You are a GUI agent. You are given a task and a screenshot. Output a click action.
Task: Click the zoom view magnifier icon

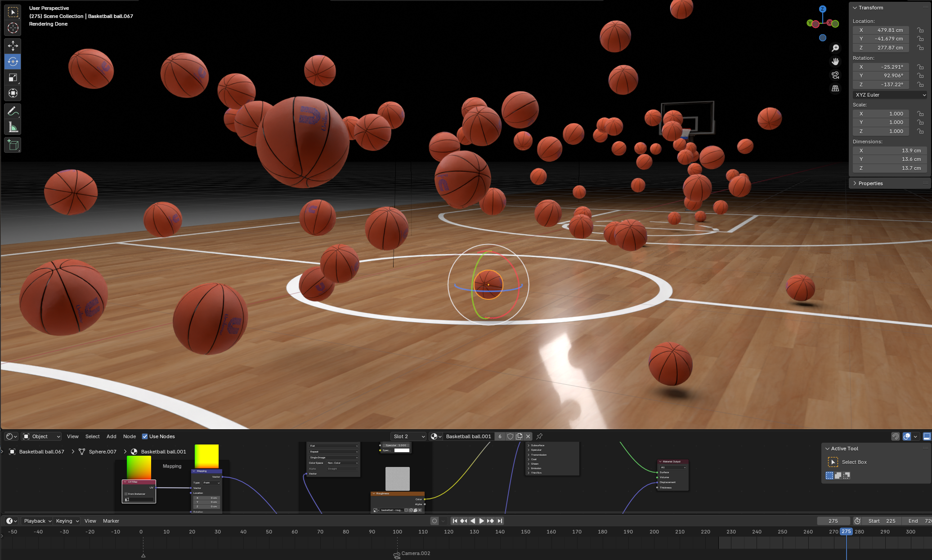click(x=835, y=48)
